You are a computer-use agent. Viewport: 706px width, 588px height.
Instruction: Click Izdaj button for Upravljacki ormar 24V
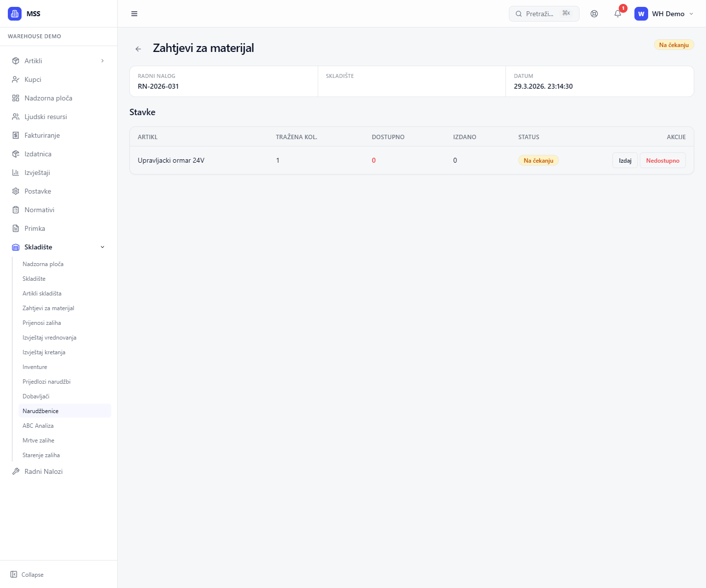coord(625,160)
